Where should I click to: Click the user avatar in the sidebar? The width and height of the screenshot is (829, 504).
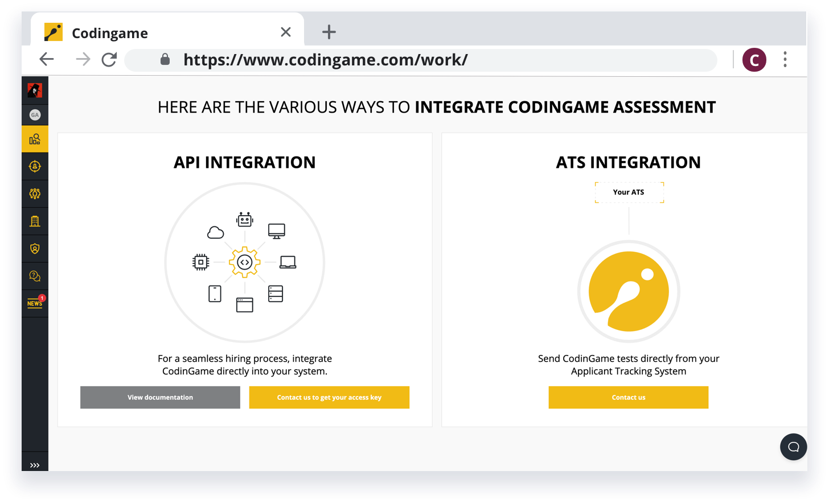click(x=35, y=90)
